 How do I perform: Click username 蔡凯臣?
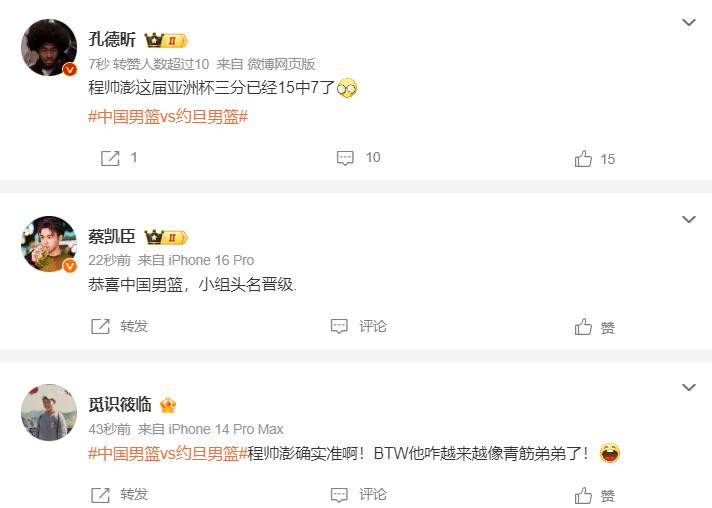[112, 237]
